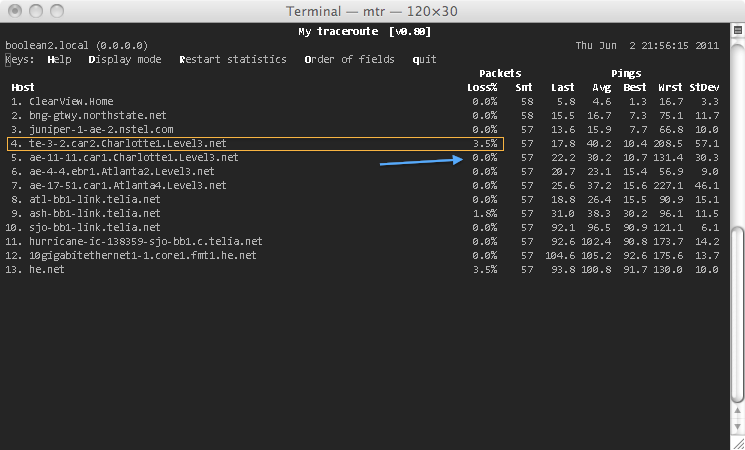Click the he.net host entry
This screenshot has width=745, height=450.
coord(47,269)
